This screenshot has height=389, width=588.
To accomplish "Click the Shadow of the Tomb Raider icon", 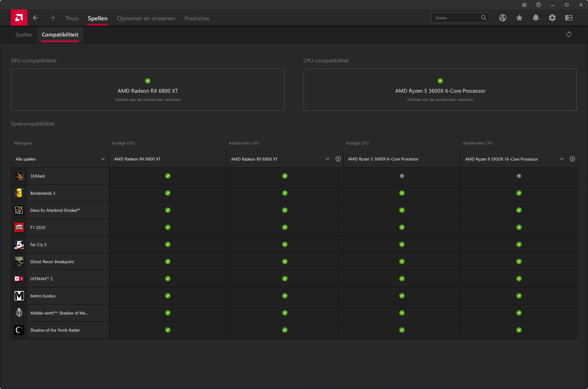I will [19, 330].
